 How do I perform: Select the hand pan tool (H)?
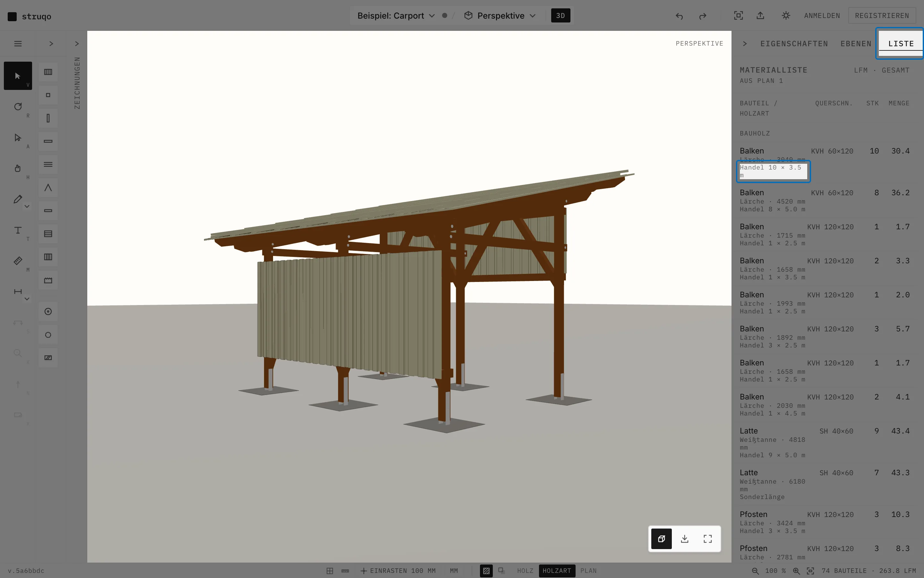pos(18,168)
